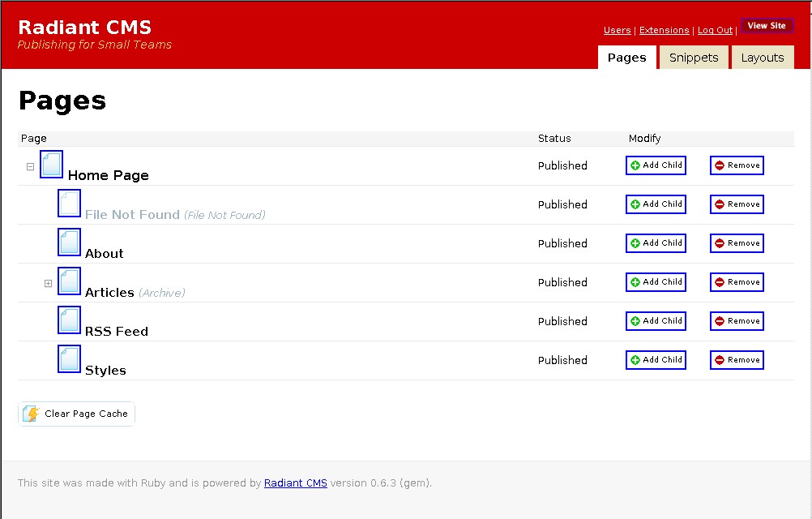
Task: Open the Home Page entry
Action: (109, 176)
